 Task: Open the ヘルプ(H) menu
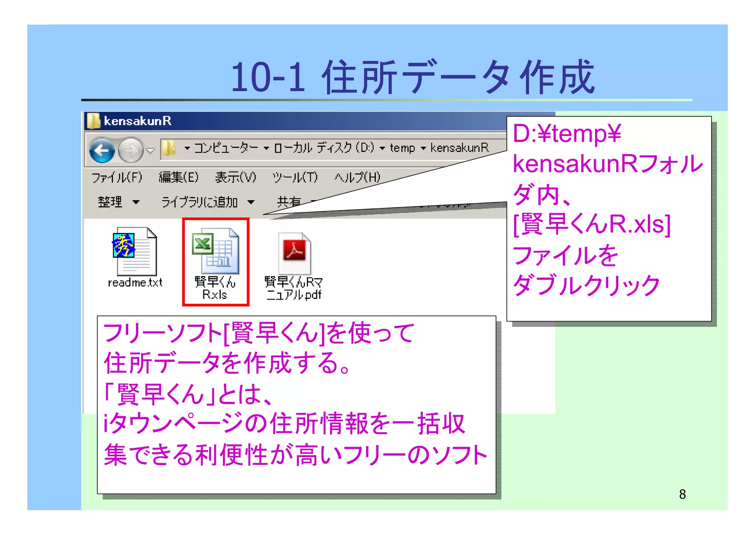357,177
